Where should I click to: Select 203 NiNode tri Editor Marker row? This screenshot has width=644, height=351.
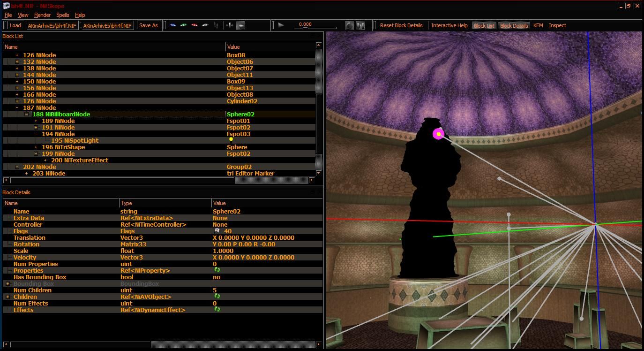[x=159, y=173]
